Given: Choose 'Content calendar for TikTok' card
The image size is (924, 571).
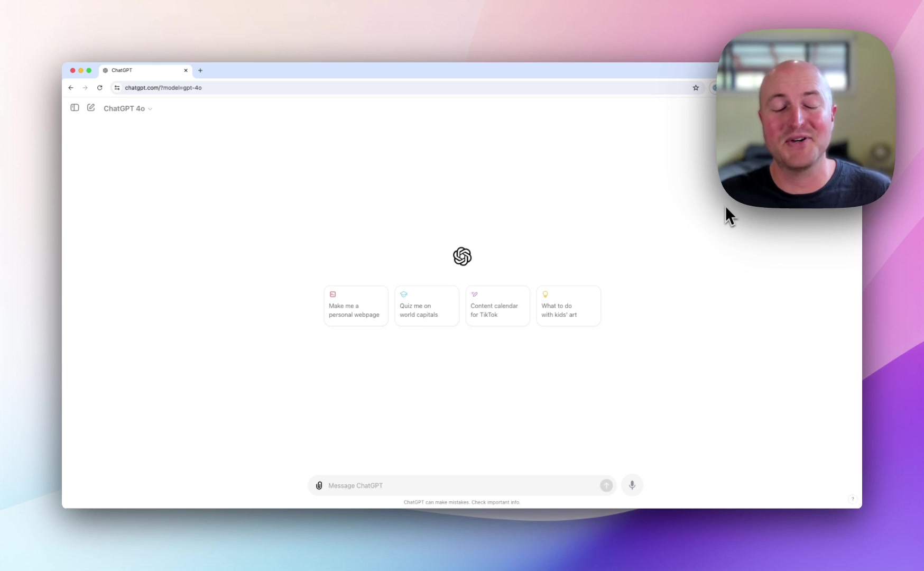Looking at the screenshot, I should coord(497,306).
